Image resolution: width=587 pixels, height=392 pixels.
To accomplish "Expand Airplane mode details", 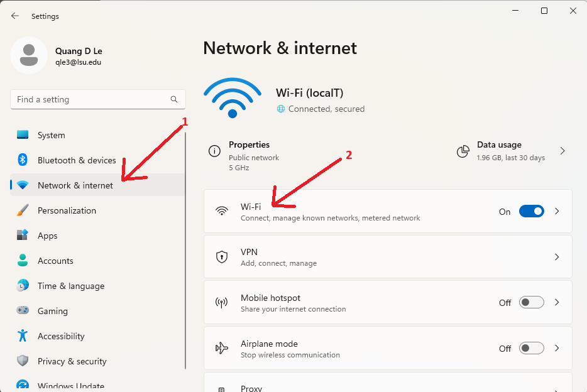I will click(x=557, y=348).
